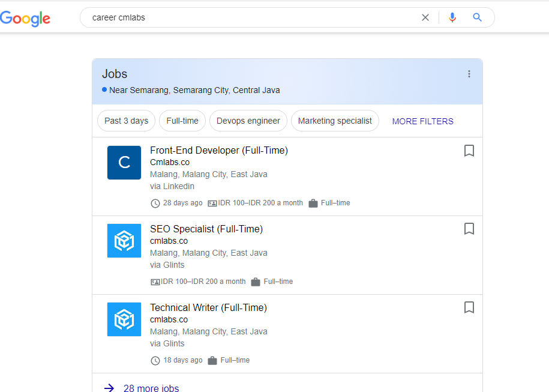
Task: Click the 28 days ago text
Action: 183,203
